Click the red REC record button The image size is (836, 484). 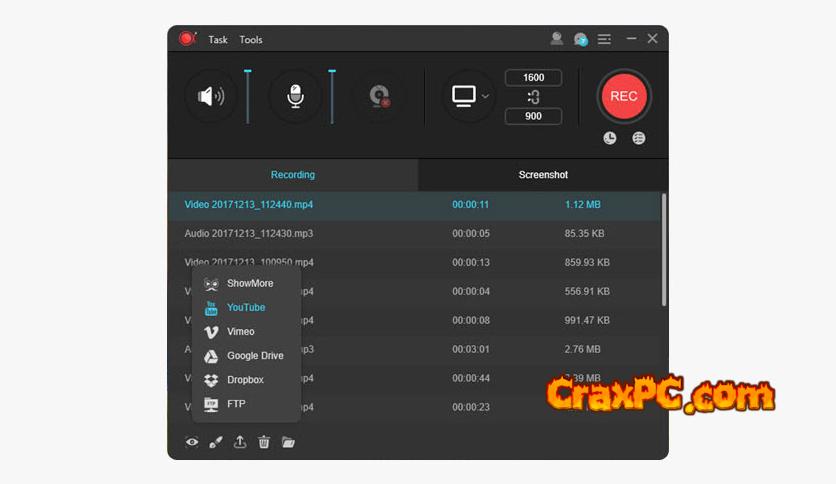point(623,96)
